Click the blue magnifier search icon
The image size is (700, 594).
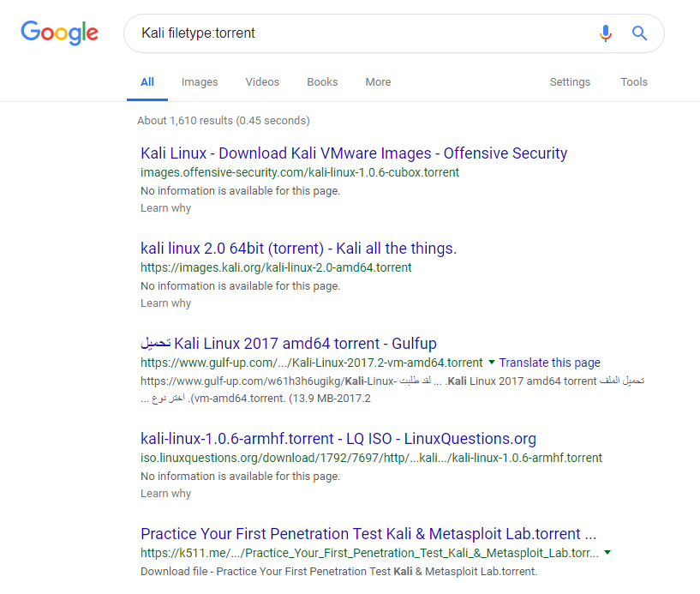tap(639, 33)
